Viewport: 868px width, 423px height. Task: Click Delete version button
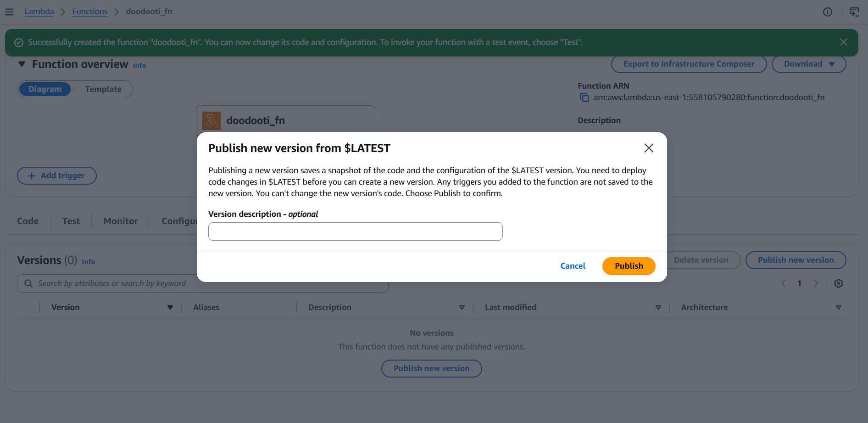[x=701, y=260]
